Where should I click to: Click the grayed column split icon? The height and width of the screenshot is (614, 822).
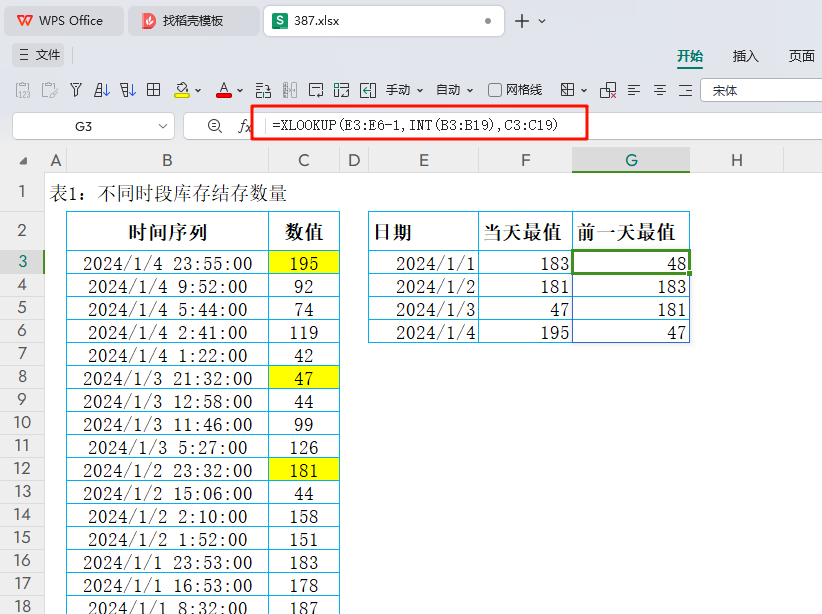click(289, 90)
